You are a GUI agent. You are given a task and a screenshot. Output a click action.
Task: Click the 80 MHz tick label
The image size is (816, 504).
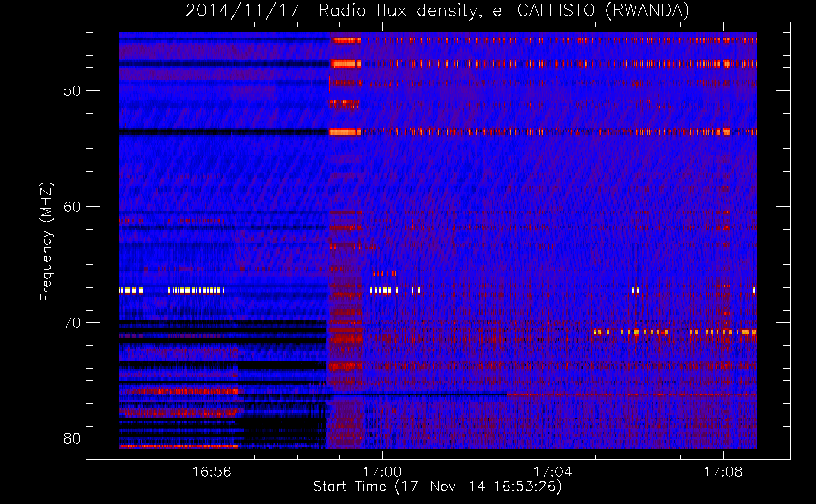point(72,438)
